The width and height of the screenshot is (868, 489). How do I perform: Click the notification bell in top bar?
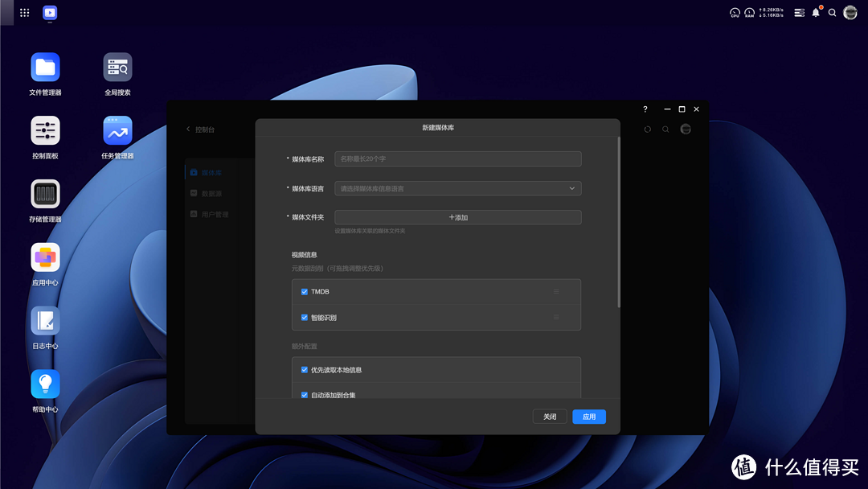point(816,13)
